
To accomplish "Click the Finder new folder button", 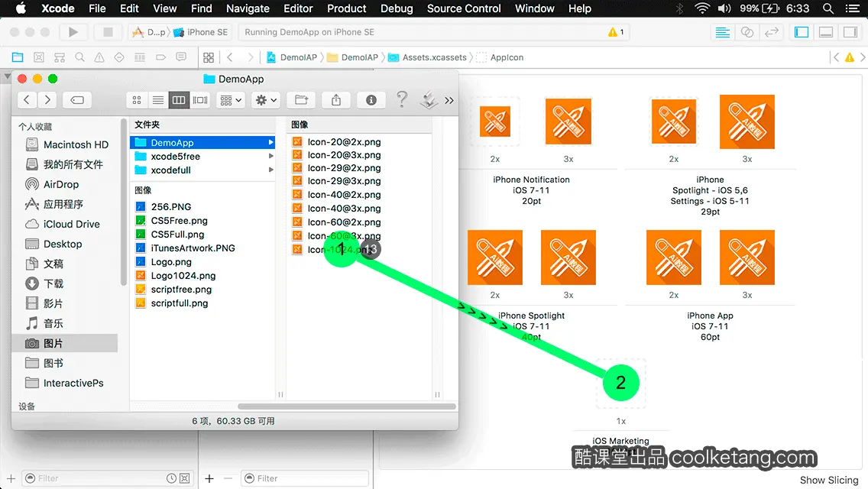I will tap(301, 100).
